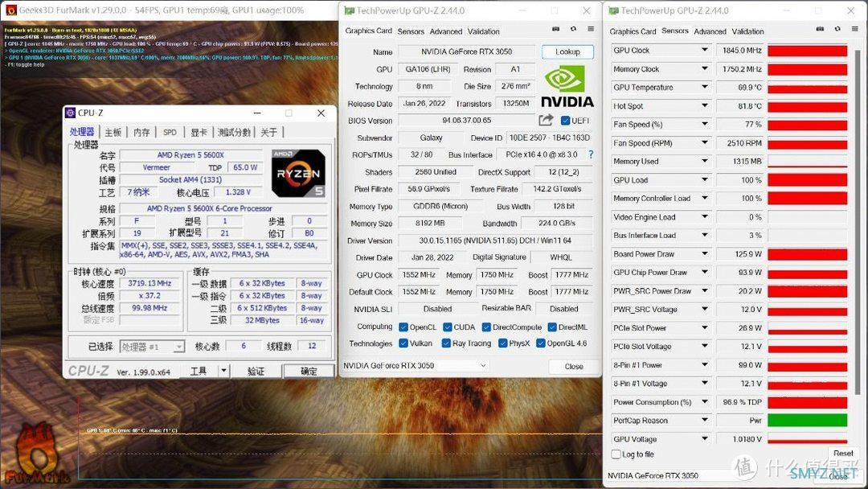Open the GPU Temperature sensor dropdown arrow
Viewport: 868px width, 489px height.
pos(705,87)
